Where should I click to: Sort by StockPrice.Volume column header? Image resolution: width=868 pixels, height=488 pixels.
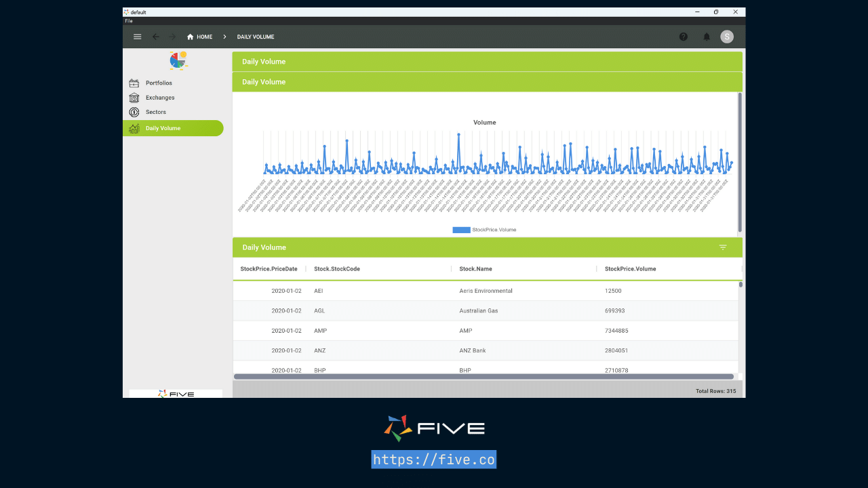(x=631, y=269)
